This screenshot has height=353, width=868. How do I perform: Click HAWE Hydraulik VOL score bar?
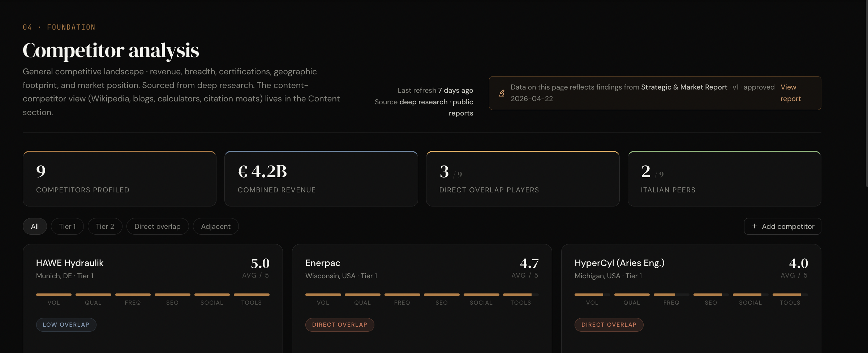click(x=54, y=295)
